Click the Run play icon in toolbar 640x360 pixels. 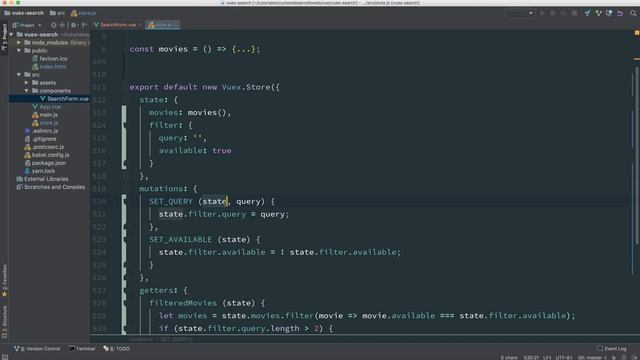tap(542, 13)
